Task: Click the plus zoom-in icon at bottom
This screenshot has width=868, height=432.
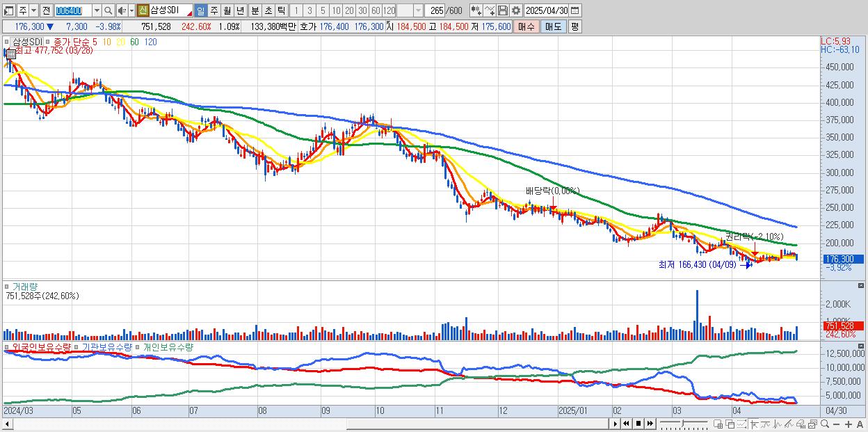Action: pyautogui.click(x=849, y=424)
